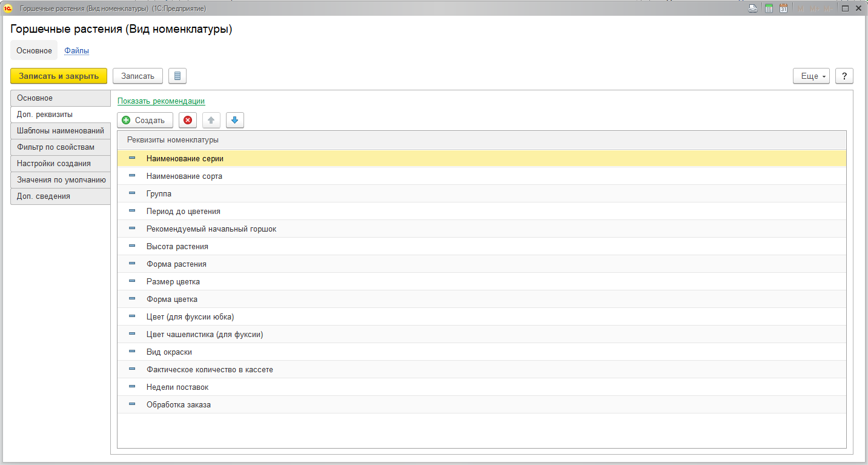Go to Значения по умолчанию tab
The width and height of the screenshot is (868, 465).
coord(61,180)
